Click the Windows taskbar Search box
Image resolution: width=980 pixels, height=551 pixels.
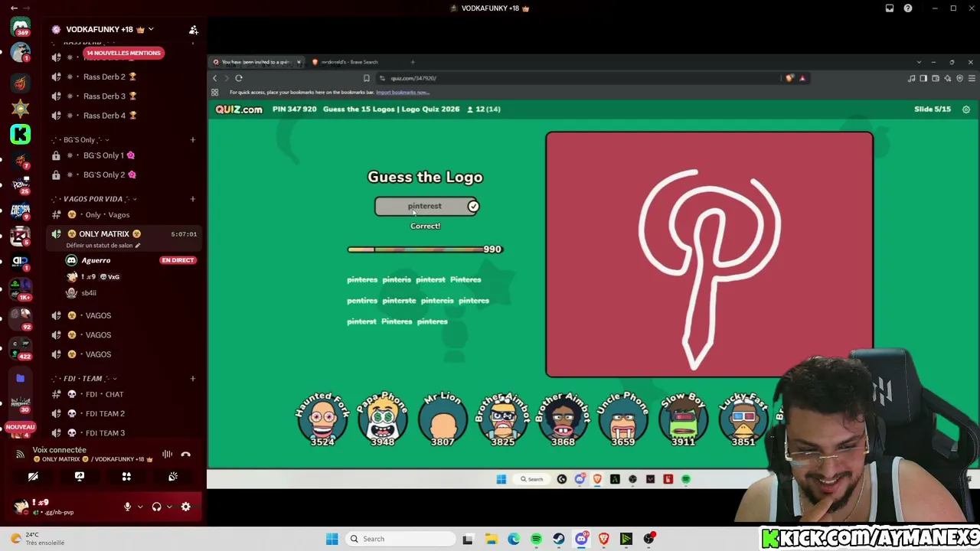pos(400,539)
